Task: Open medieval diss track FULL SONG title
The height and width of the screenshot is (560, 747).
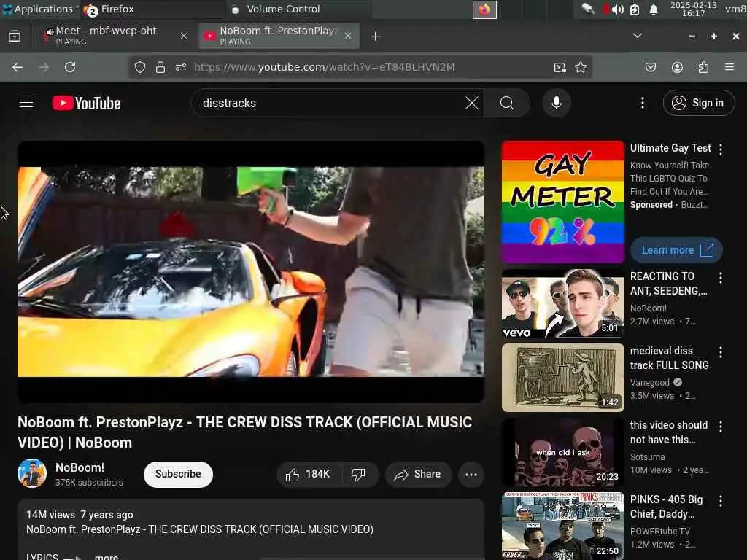Action: point(670,358)
